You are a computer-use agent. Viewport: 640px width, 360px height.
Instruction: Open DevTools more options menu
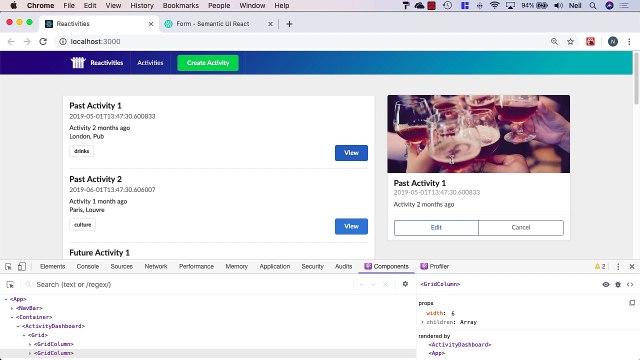(x=618, y=267)
